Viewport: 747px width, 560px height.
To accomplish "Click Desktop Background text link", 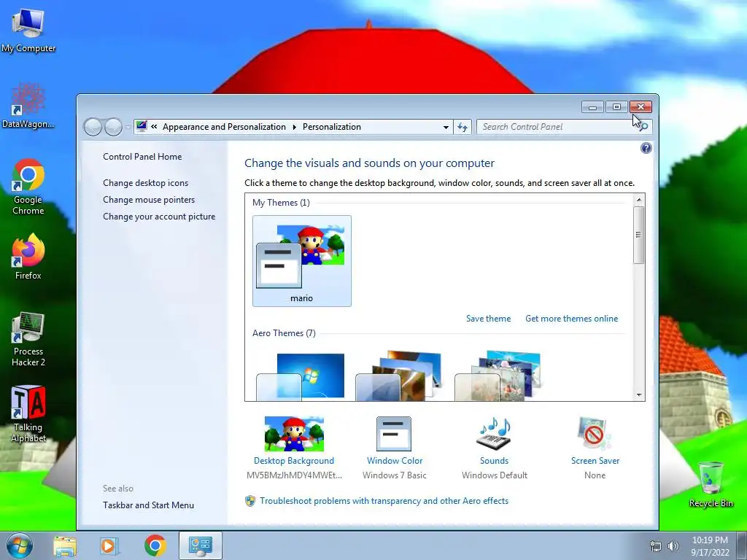I will click(293, 461).
